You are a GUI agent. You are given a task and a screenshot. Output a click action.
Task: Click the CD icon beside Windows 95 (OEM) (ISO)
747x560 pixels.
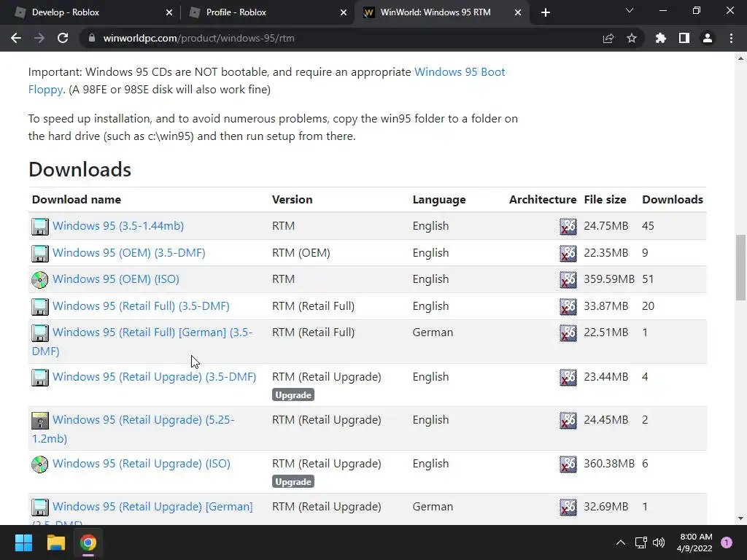point(40,279)
